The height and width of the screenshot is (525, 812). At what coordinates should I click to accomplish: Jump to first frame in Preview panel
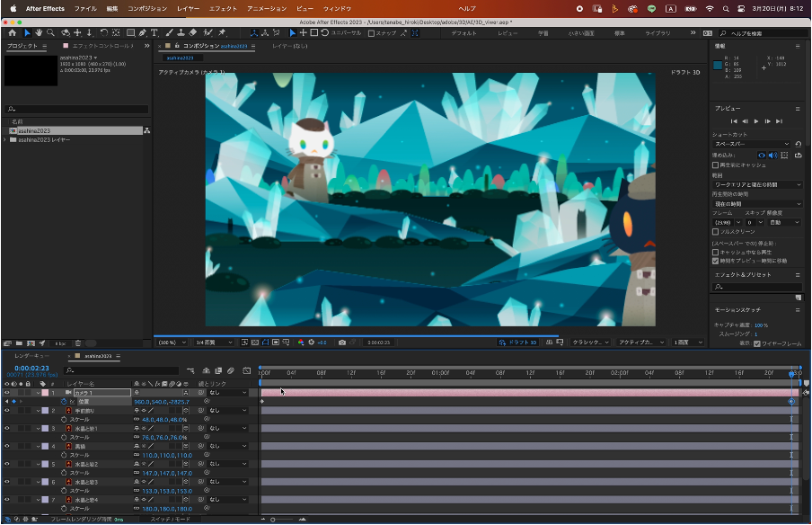click(734, 121)
